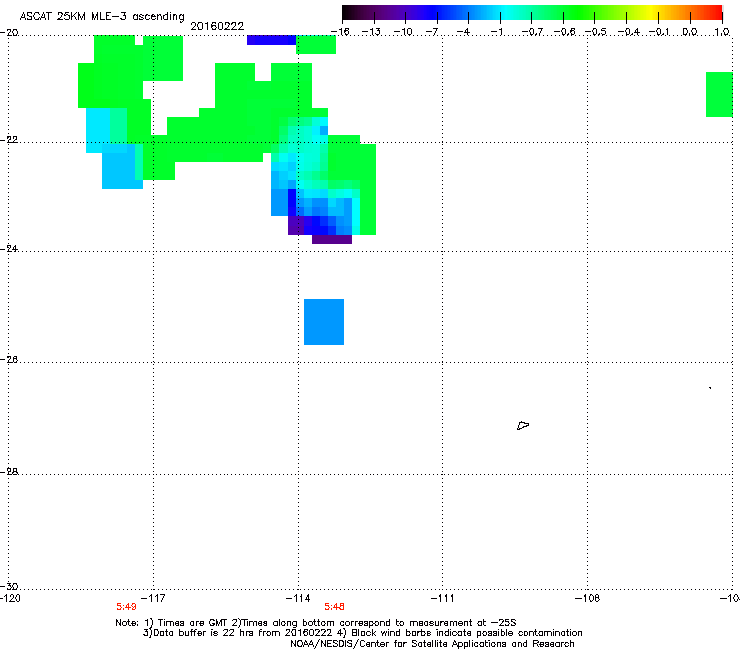The width and height of the screenshot is (740, 650).
Task: Click the red time stamp 5:49
Action: pyautogui.click(x=126, y=607)
